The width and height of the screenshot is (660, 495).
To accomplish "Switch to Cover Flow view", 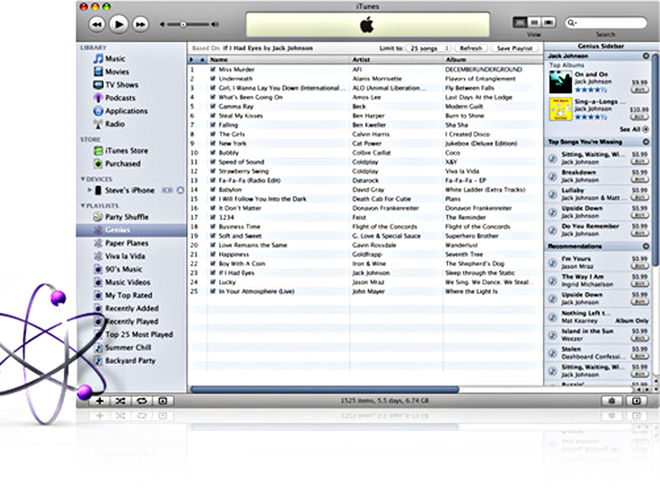I will point(548,22).
